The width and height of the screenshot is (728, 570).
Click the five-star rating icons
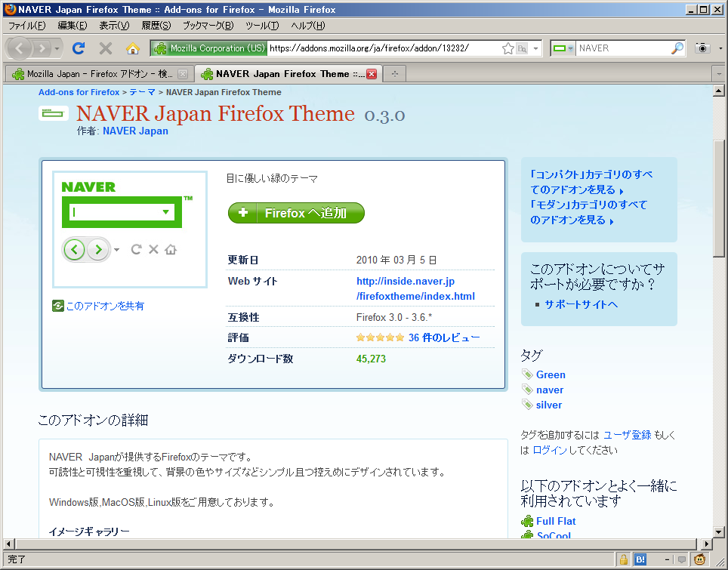click(x=381, y=337)
